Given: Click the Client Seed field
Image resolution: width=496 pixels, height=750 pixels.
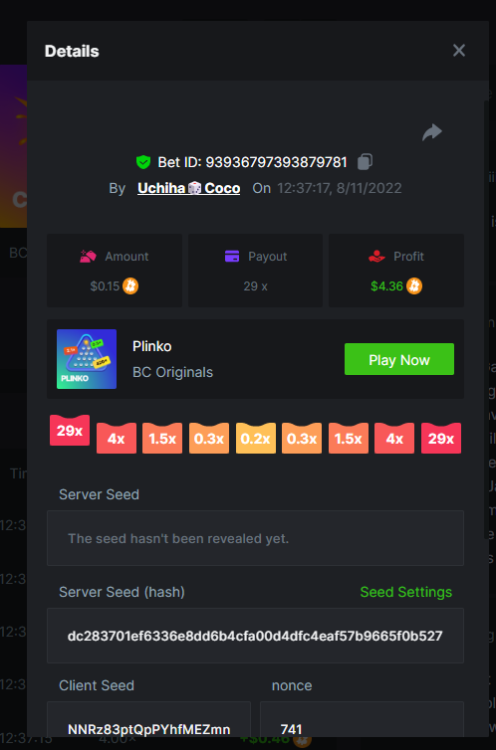Looking at the screenshot, I should click(149, 719).
